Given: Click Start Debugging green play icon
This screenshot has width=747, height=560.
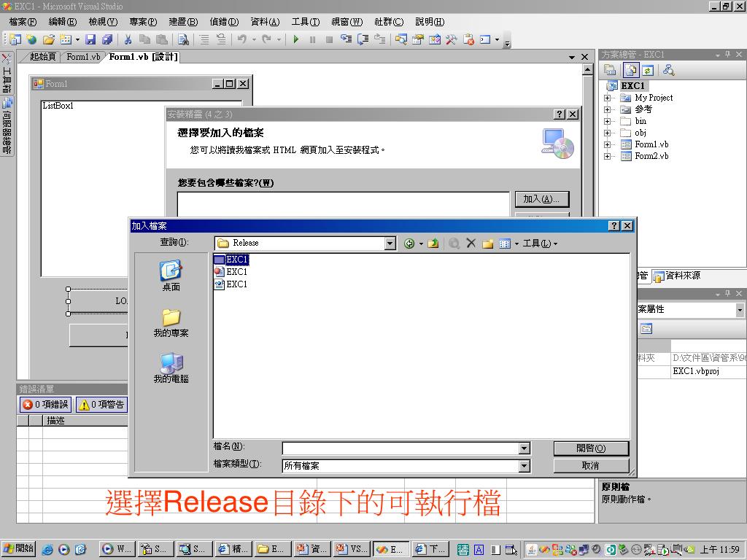Looking at the screenshot, I should tap(296, 39).
